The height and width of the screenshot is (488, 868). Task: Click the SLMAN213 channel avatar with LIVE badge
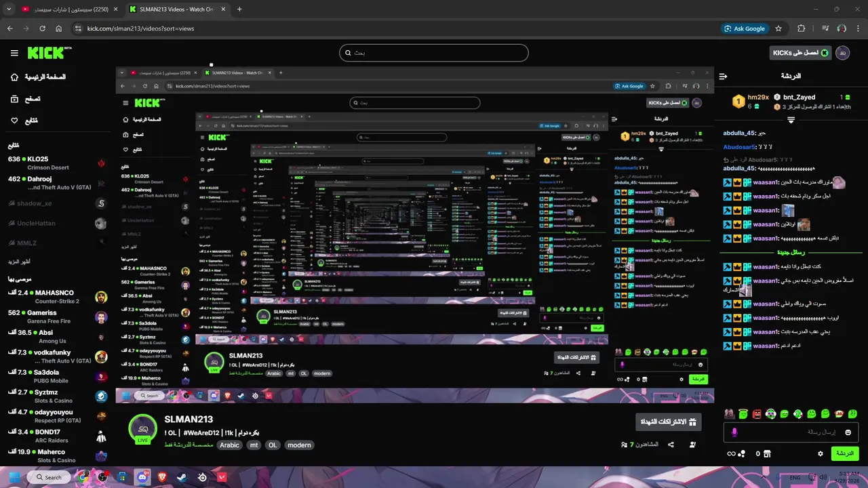point(143,429)
